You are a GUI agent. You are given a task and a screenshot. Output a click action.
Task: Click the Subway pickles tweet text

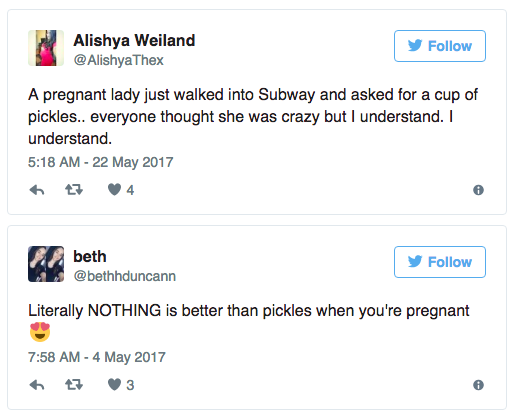253,116
